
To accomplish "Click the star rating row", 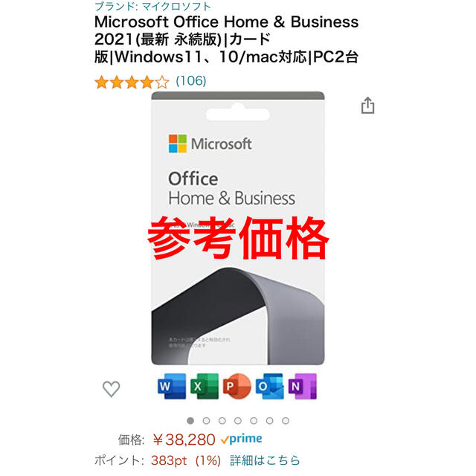I will pyautogui.click(x=132, y=82).
